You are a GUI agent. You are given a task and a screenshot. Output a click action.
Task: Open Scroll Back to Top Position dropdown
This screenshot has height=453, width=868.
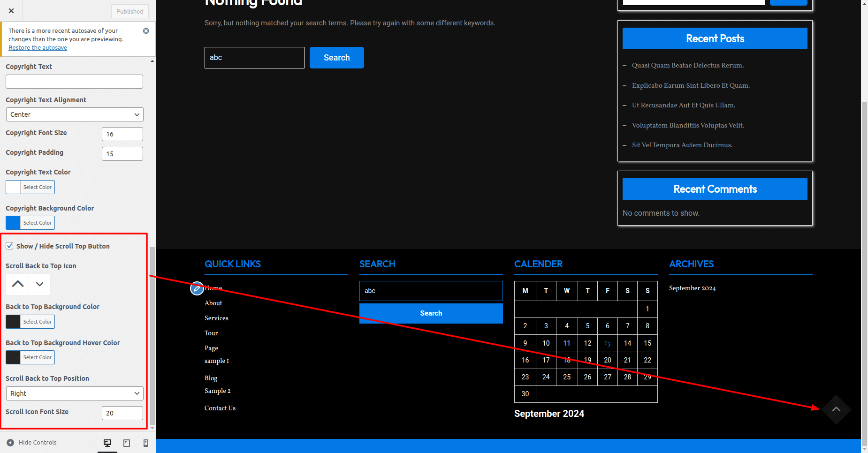[75, 393]
